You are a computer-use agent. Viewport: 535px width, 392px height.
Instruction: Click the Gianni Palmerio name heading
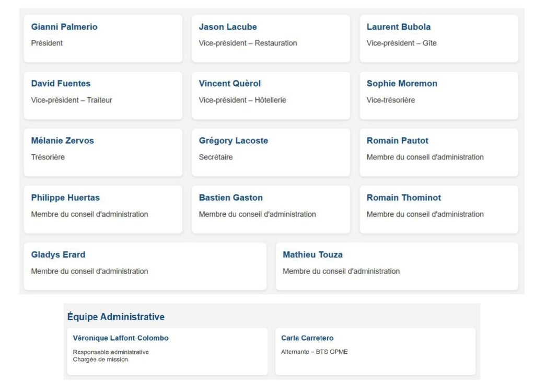(x=64, y=27)
